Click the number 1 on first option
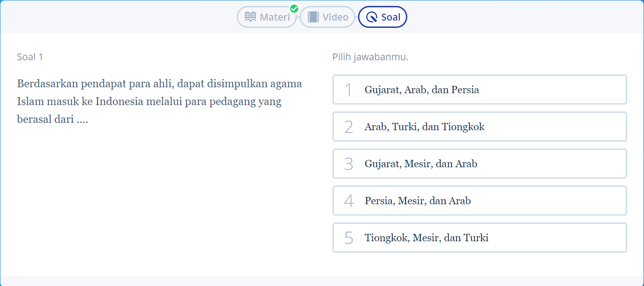The image size is (644, 286). tap(348, 90)
